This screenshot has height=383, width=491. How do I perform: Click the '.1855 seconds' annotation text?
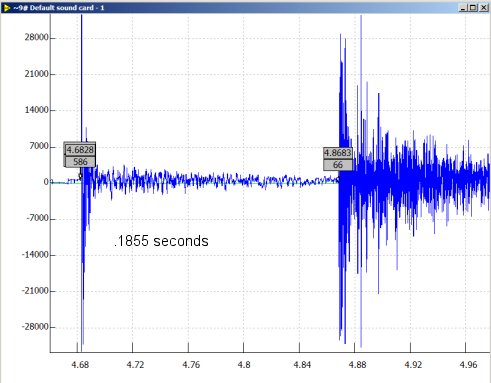[x=161, y=241]
